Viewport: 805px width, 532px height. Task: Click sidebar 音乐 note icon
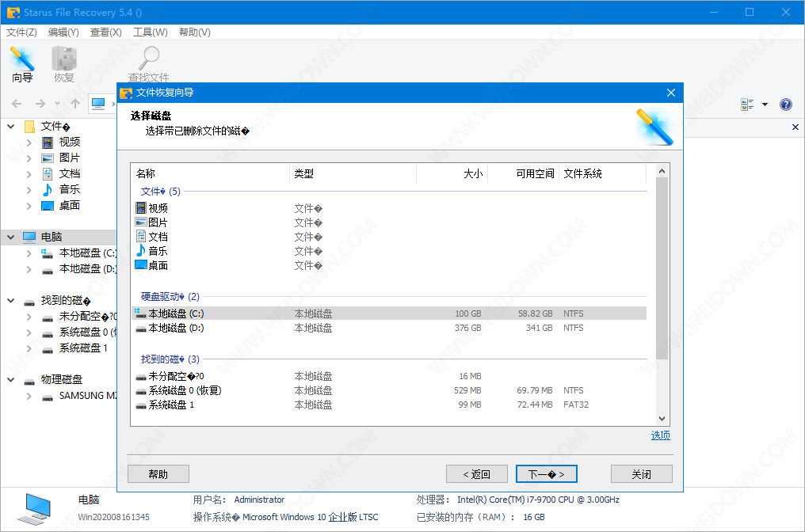(48, 190)
